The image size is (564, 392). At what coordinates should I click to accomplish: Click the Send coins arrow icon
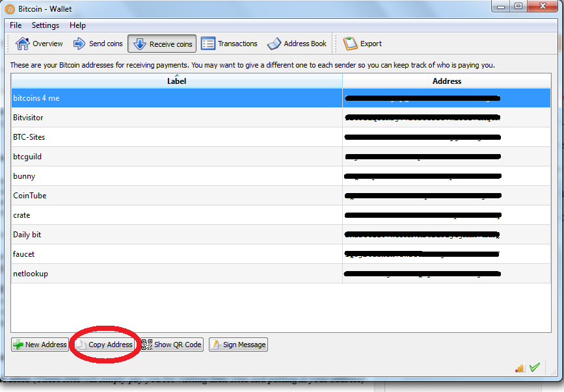coord(79,44)
